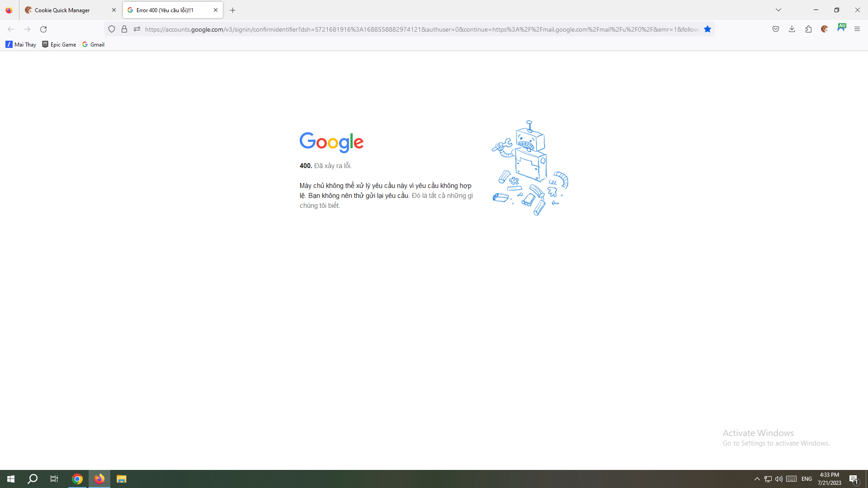Open the Downloads panel
The width and height of the screenshot is (868, 488).
(792, 29)
